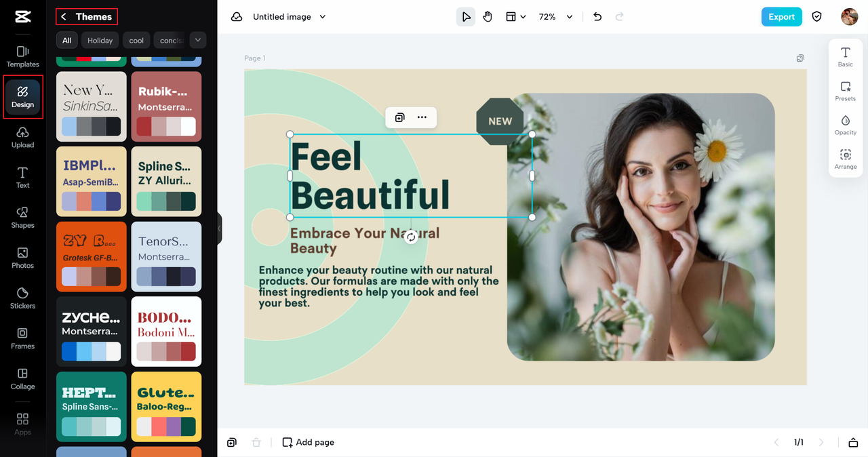The image size is (868, 457).
Task: Open the Templates panel
Action: [22, 57]
